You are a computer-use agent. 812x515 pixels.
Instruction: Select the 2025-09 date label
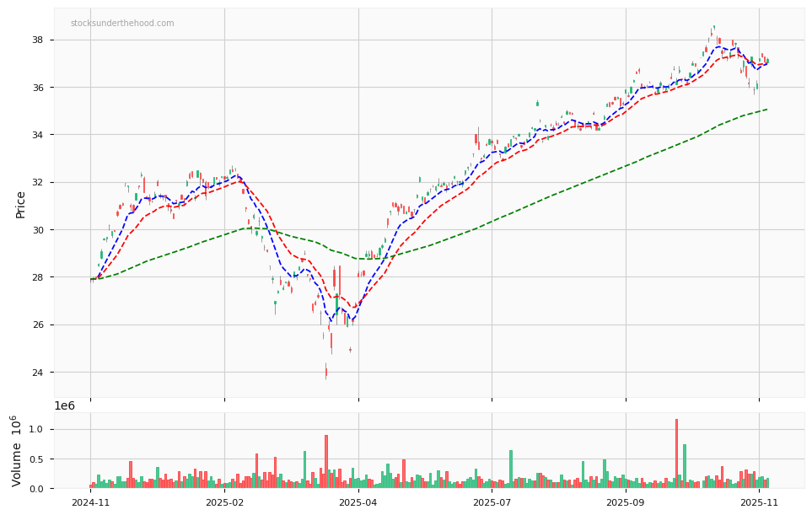[x=624, y=501]
